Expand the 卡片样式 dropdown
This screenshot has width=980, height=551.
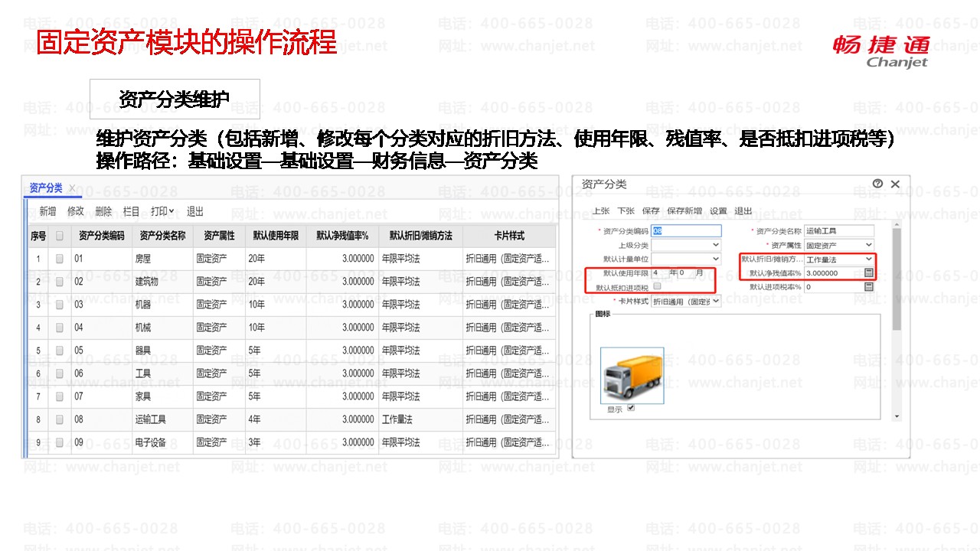coord(686,302)
